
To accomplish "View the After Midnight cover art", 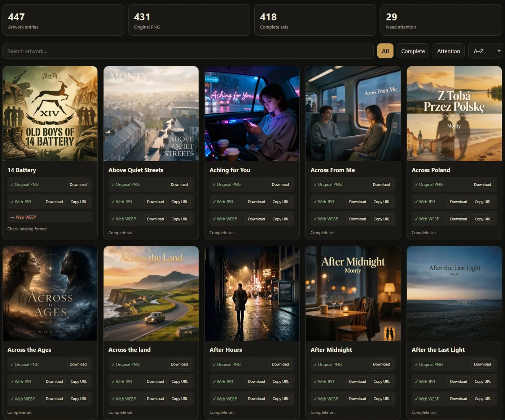I will pyautogui.click(x=353, y=293).
